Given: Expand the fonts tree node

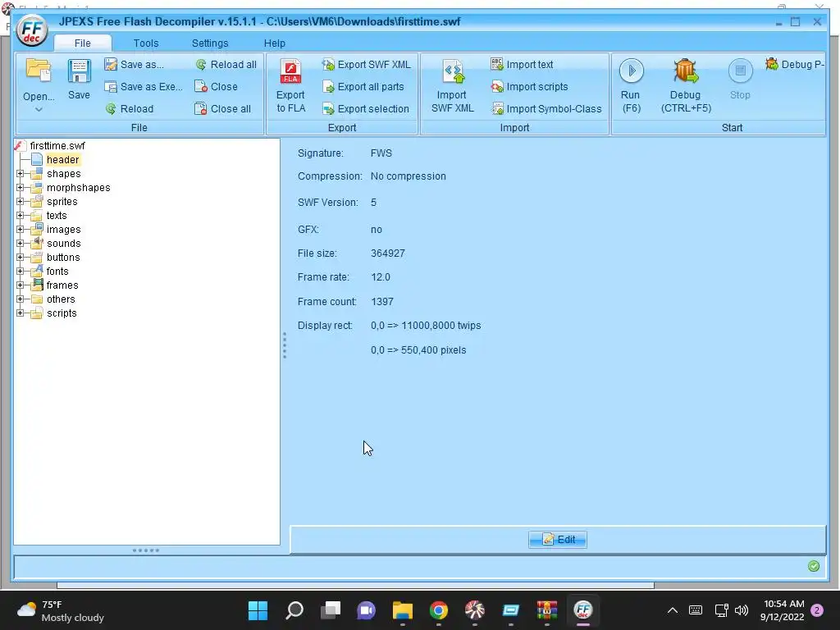Looking at the screenshot, I should [x=21, y=271].
